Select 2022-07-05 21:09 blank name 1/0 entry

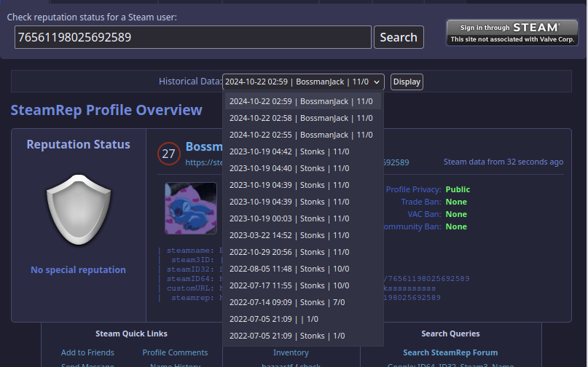tap(303, 319)
